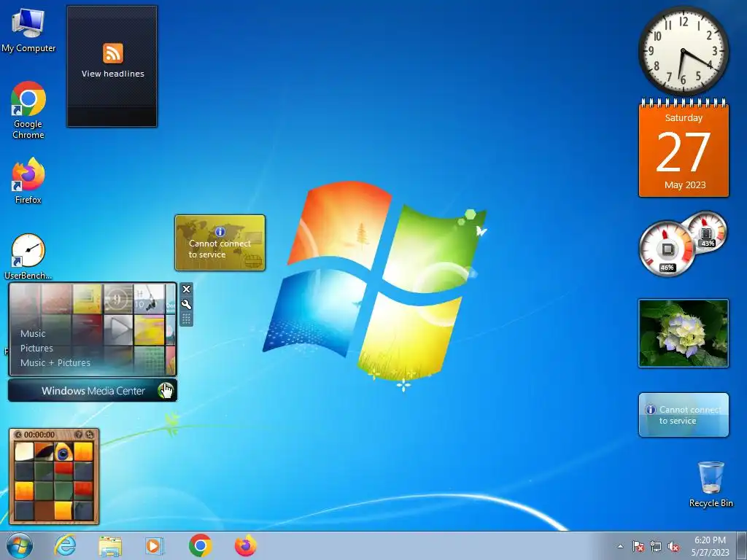Open Media Center gadget options wrench
Viewport: 747px width, 560px height.
coord(186,304)
